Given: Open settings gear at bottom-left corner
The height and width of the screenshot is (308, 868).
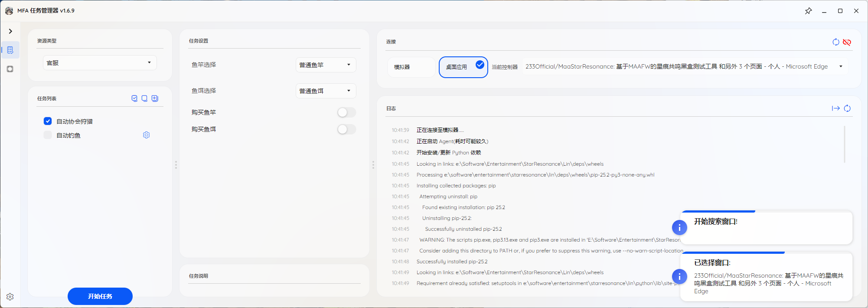Looking at the screenshot, I should (x=10, y=297).
